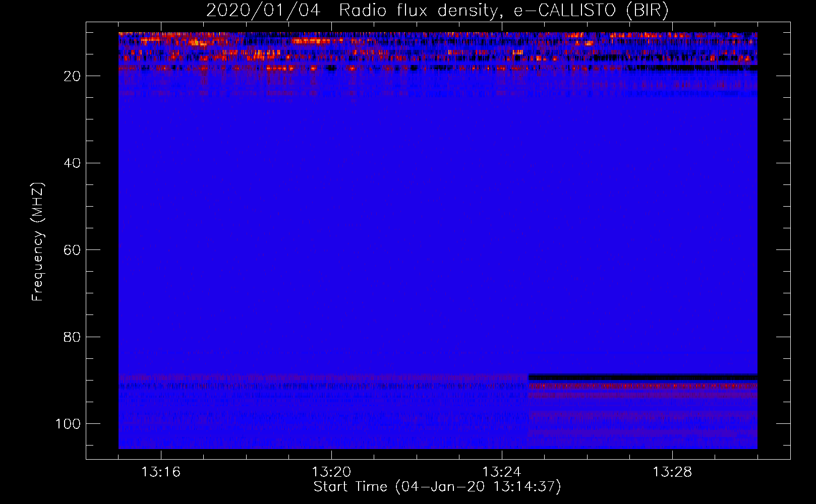Click the 13:20 time tick label

pos(331,472)
